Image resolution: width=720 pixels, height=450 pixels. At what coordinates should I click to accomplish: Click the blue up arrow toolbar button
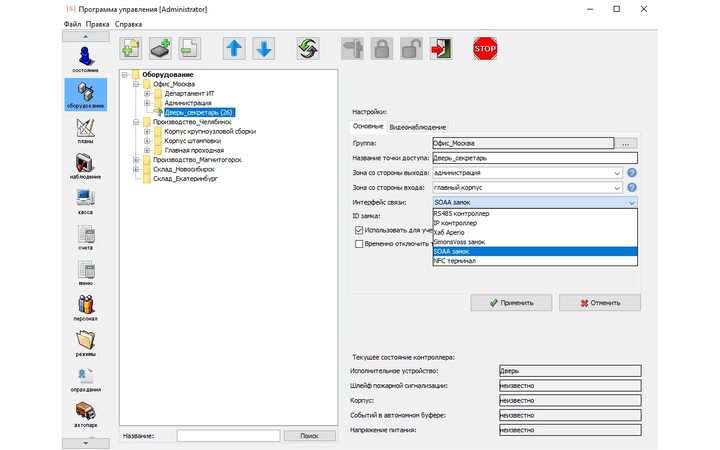(x=232, y=47)
